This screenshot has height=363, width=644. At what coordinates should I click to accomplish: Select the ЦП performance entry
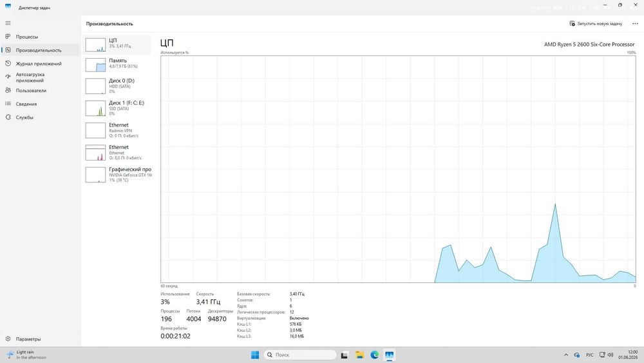point(117,44)
